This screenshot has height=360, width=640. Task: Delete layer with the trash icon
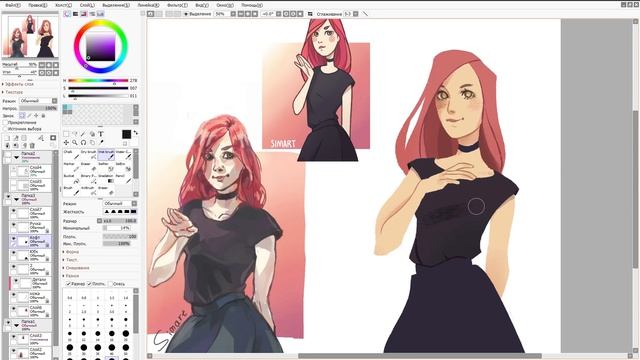[32, 146]
